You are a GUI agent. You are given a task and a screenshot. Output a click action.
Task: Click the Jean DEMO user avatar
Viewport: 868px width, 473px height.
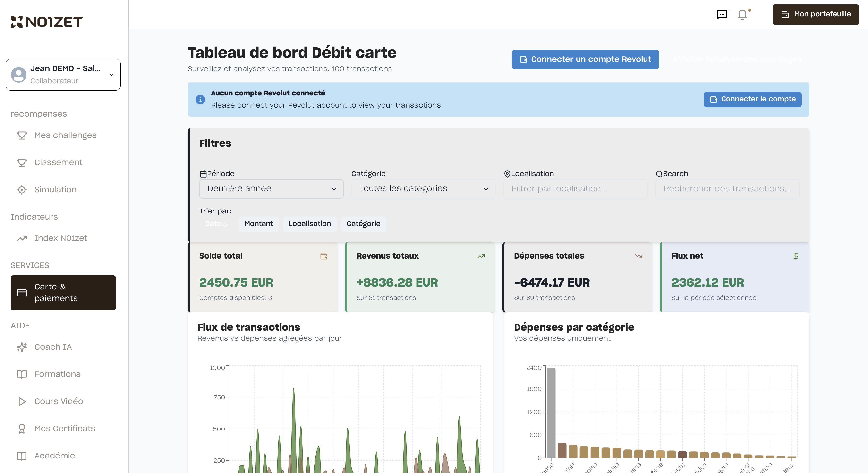18,75
